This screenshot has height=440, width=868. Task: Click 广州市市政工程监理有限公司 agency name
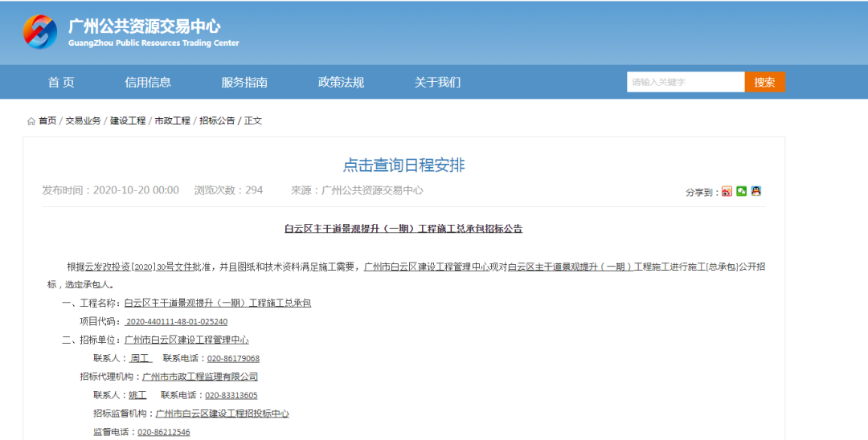(200, 377)
